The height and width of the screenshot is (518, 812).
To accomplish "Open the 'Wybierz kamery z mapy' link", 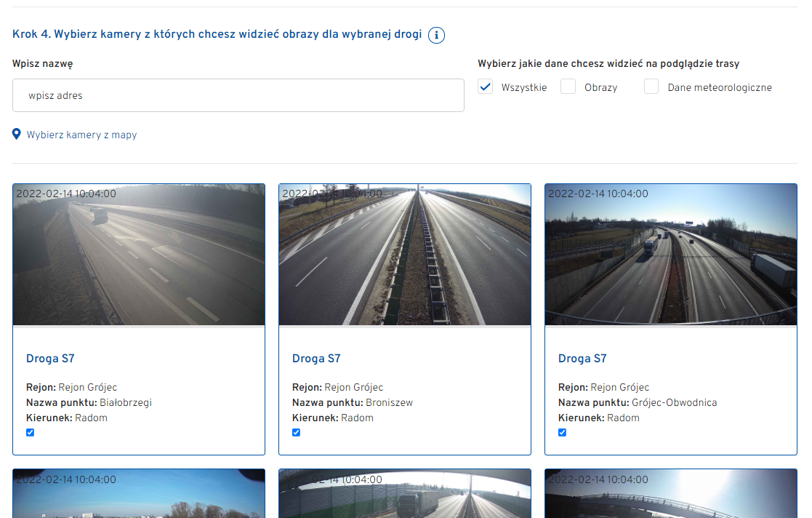I will (81, 135).
